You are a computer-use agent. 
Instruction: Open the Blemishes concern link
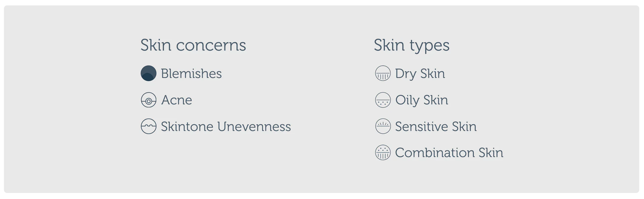191,73
